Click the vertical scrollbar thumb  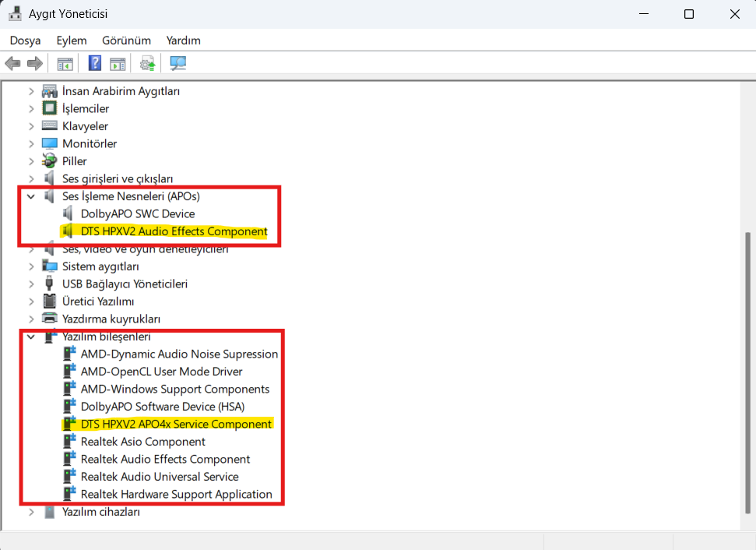tap(747, 373)
